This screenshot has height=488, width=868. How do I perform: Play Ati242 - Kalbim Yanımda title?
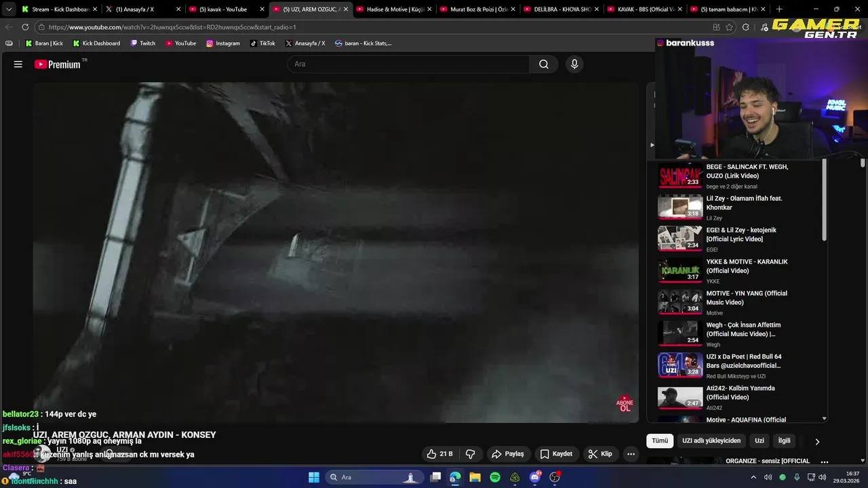[x=741, y=392]
